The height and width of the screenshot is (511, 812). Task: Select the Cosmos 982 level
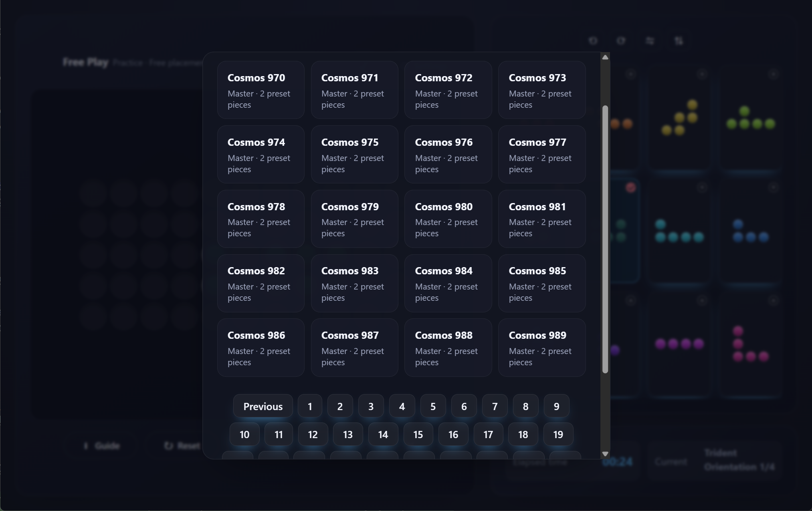pyautogui.click(x=261, y=283)
